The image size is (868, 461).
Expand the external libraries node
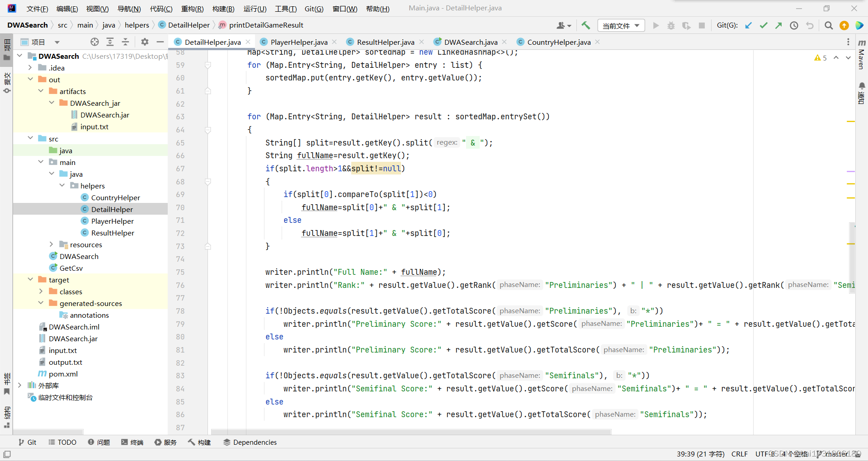[20, 385]
